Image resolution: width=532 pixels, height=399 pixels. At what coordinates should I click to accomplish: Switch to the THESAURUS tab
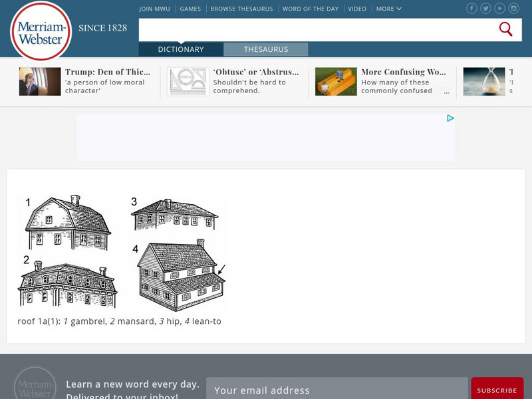pyautogui.click(x=266, y=49)
